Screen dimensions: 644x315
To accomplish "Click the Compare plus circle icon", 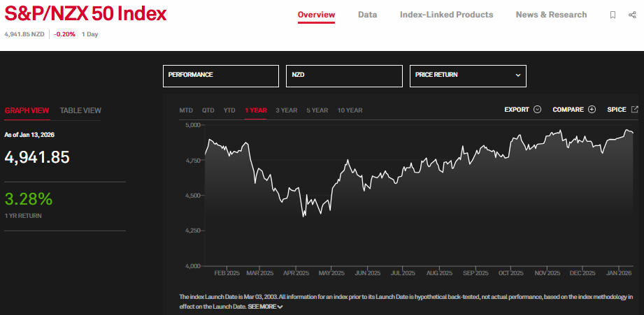I will click(592, 110).
